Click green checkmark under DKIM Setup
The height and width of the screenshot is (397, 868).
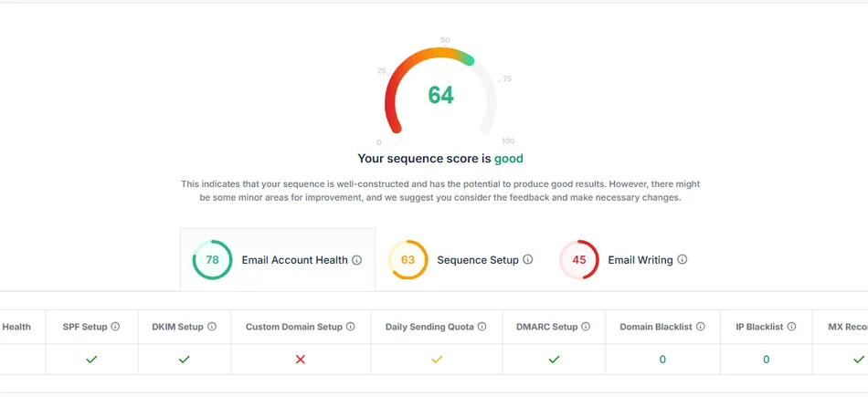(x=185, y=360)
